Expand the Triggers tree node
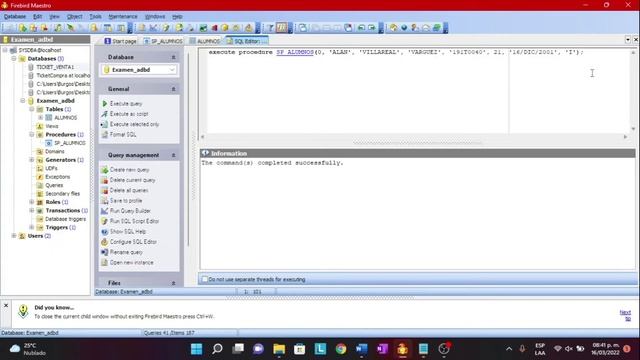The height and width of the screenshot is (360, 640). coord(31,227)
